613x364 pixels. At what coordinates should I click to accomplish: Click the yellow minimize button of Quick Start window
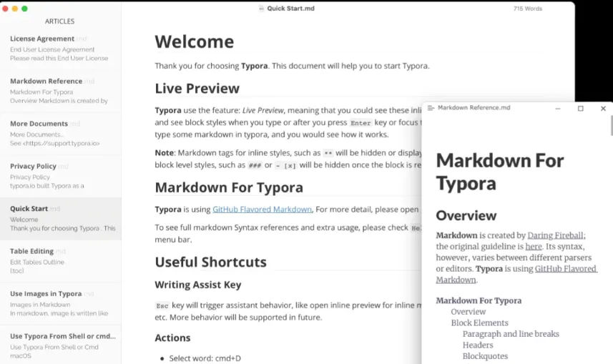point(15,9)
